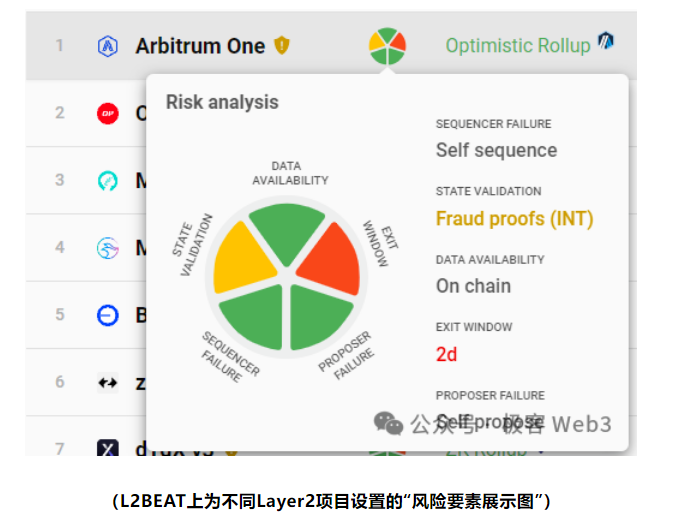Click the project logo in row 4
This screenshot has height=532, width=694.
(x=107, y=248)
